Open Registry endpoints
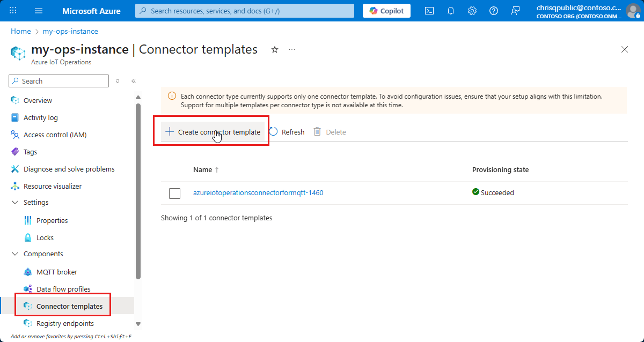The width and height of the screenshot is (644, 342). 65,323
